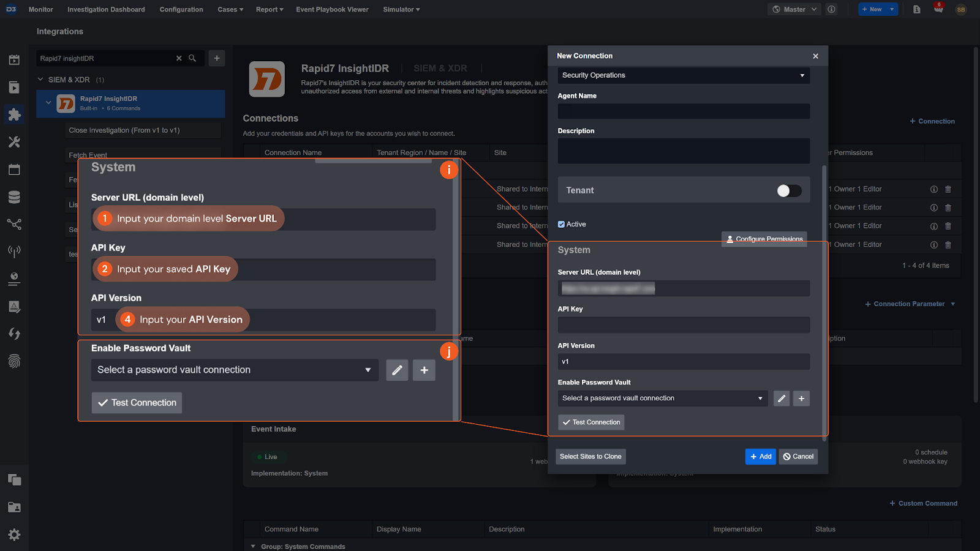The image size is (980, 551).
Task: Click Test Connection in dialog
Action: 591,422
